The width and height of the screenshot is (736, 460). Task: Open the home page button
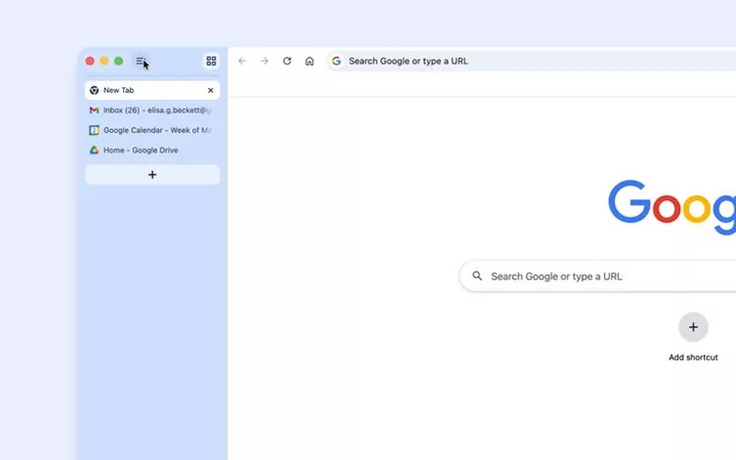pos(309,61)
